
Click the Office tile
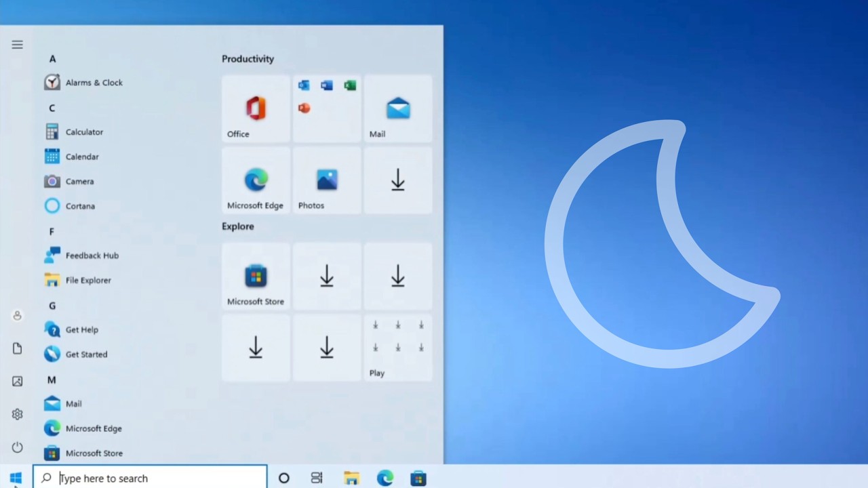[x=256, y=109]
